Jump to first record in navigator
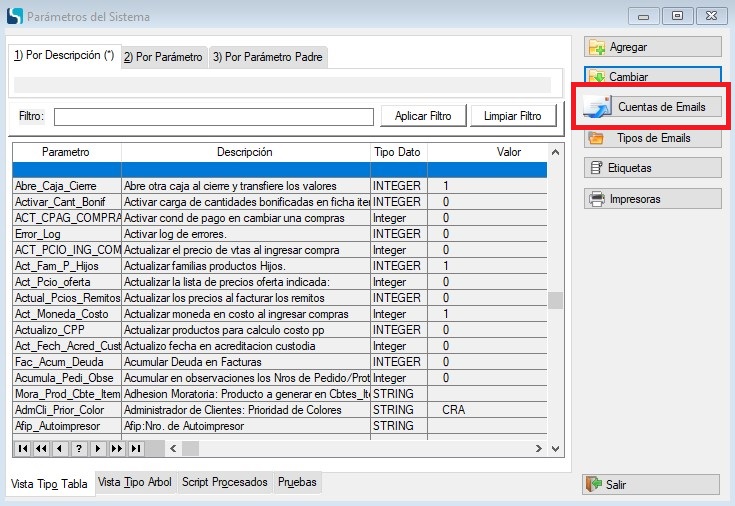Image resolution: width=735 pixels, height=506 pixels. click(22, 448)
